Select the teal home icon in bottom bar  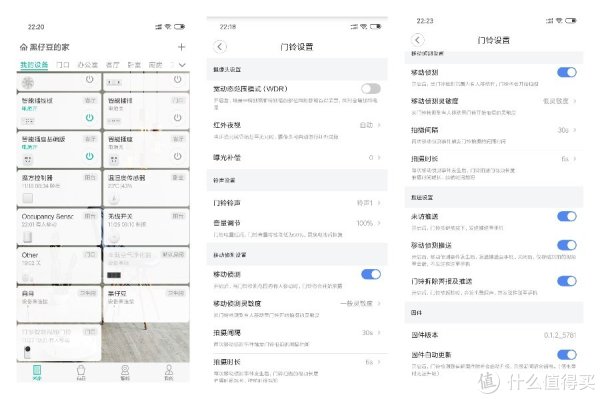tap(37, 372)
